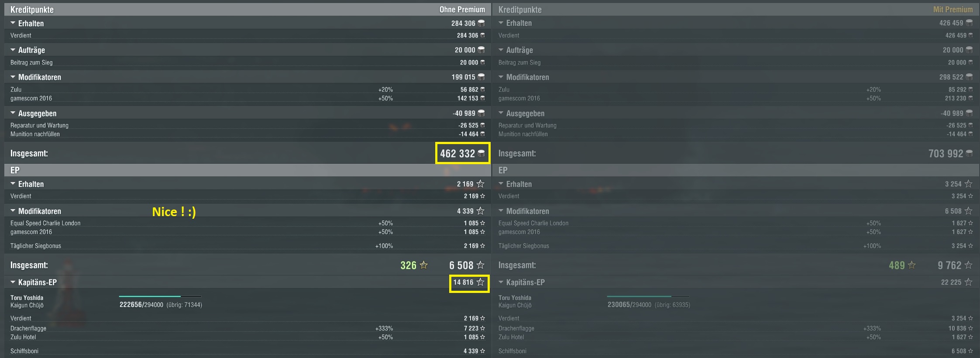Click the credits coin icon beside 462 332
Screen dimensions: 980x358
pos(481,153)
